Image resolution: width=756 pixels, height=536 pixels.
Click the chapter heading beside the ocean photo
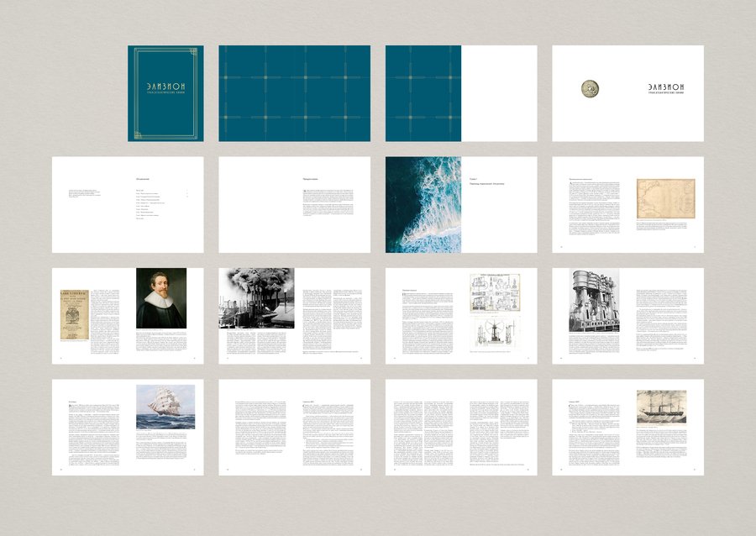pyautogui.click(x=487, y=181)
